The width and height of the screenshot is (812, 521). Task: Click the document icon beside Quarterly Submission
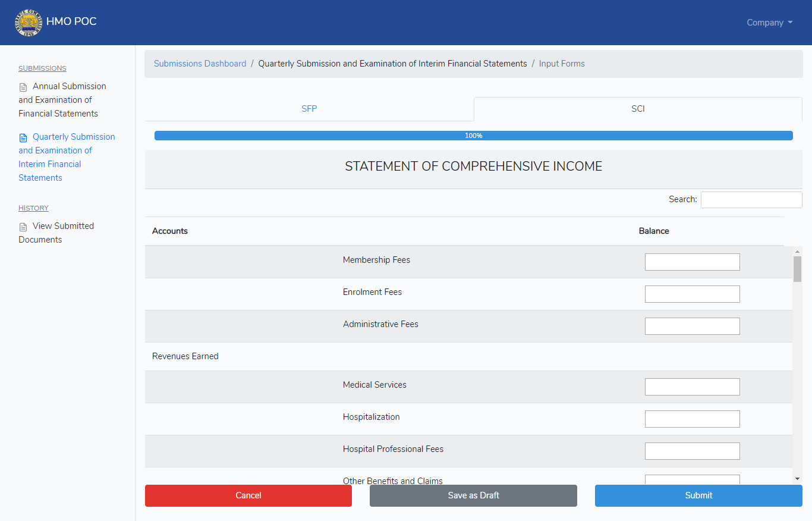[23, 137]
